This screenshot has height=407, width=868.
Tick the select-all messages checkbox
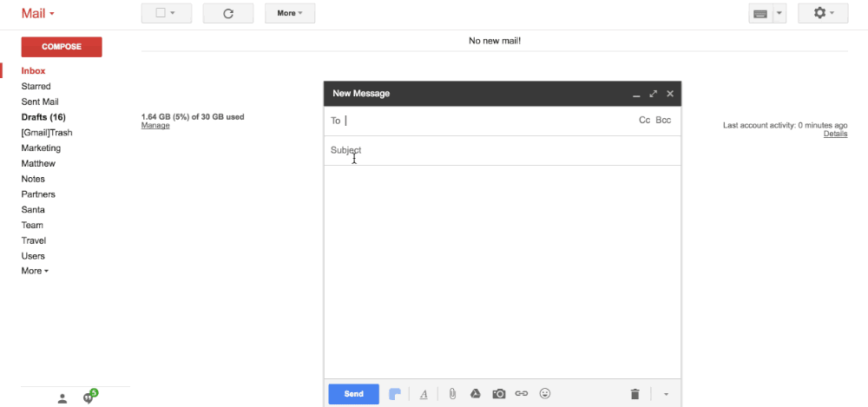click(x=161, y=13)
